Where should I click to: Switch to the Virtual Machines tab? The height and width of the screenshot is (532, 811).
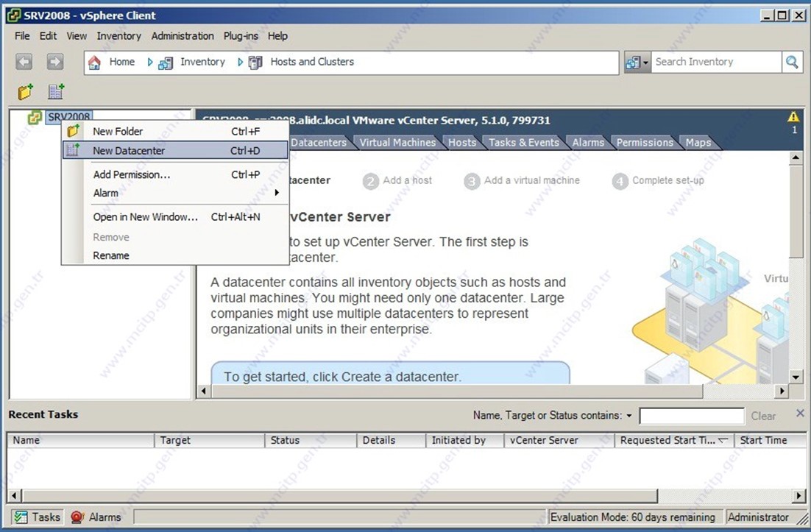click(397, 142)
